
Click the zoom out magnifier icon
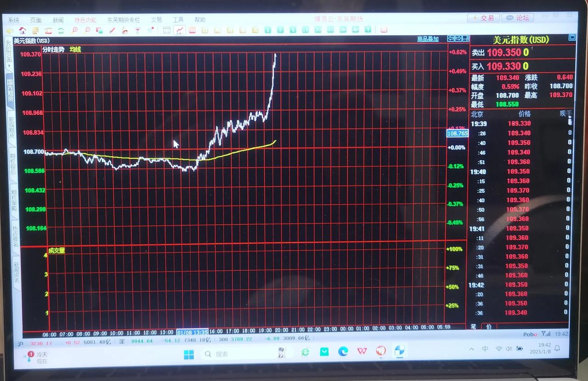(88, 31)
